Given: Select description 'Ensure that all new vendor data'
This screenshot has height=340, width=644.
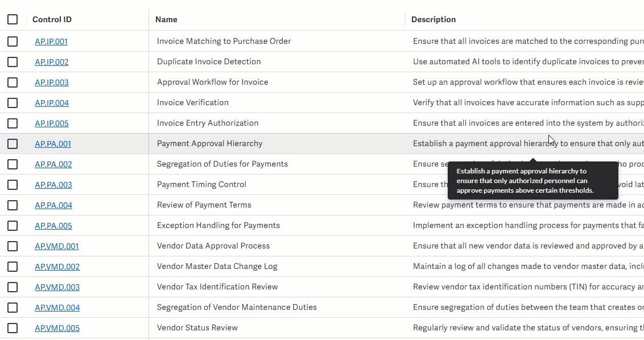Looking at the screenshot, I should point(528,246).
